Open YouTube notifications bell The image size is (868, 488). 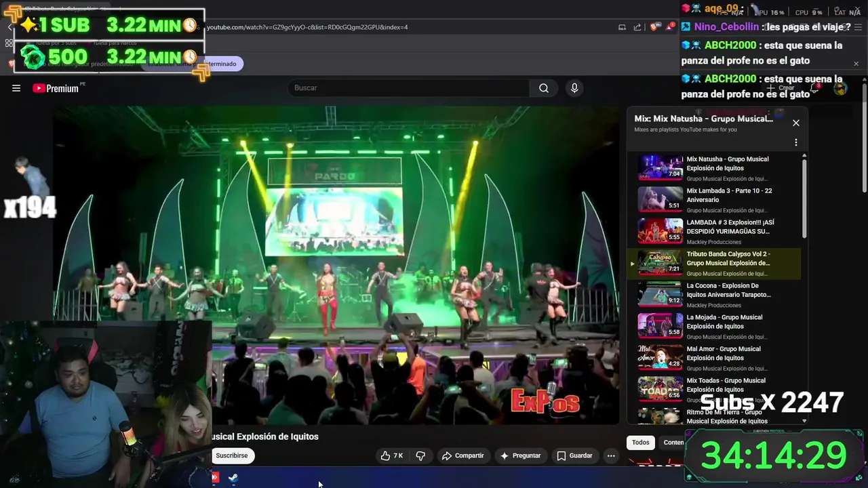click(816, 88)
